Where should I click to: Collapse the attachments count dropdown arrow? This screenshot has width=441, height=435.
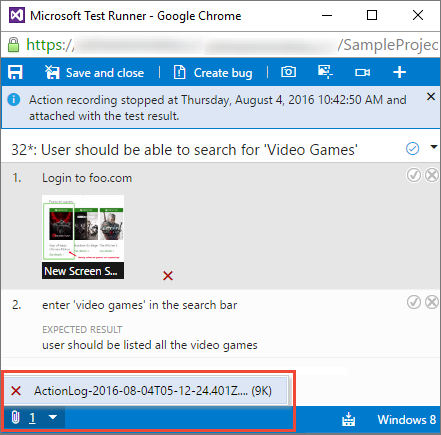pyautogui.click(x=53, y=417)
